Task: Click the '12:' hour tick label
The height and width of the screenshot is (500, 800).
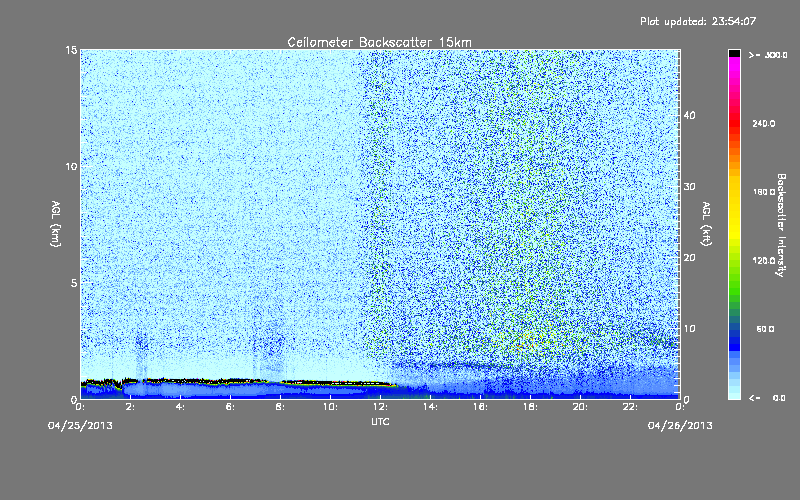Action: [x=381, y=407]
